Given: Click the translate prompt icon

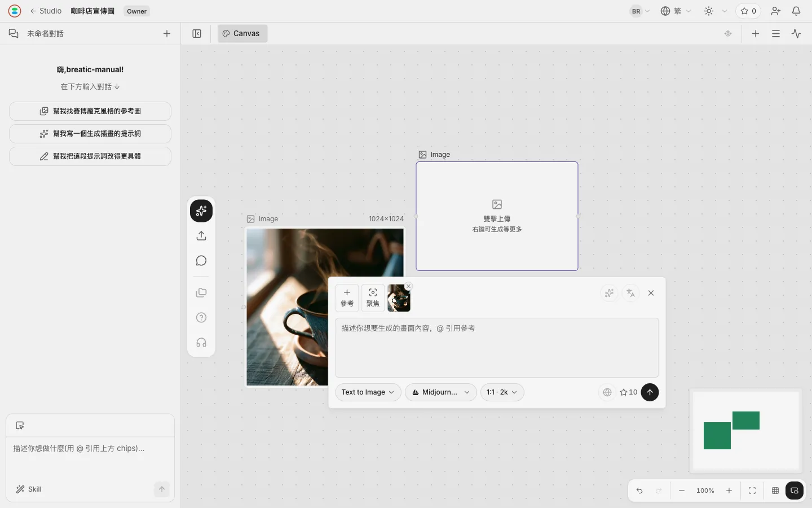Looking at the screenshot, I should point(630,293).
